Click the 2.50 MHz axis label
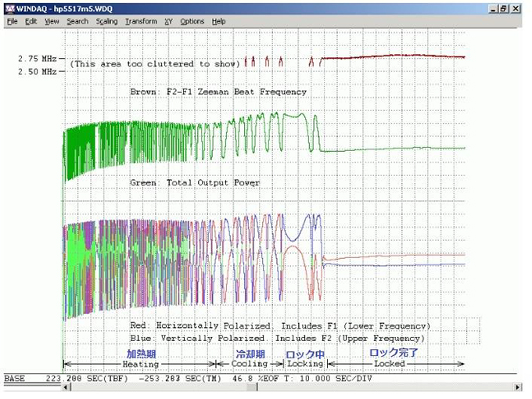The image size is (532, 399). [x=38, y=72]
